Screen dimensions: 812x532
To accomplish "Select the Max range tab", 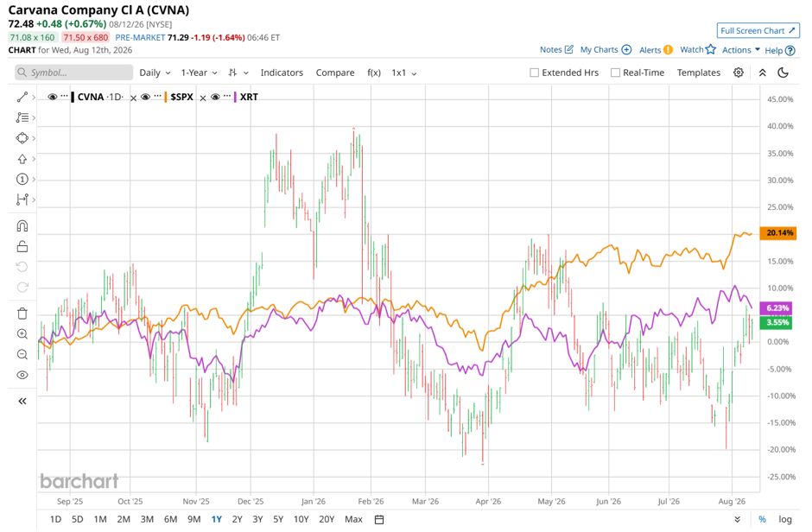I will [353, 520].
